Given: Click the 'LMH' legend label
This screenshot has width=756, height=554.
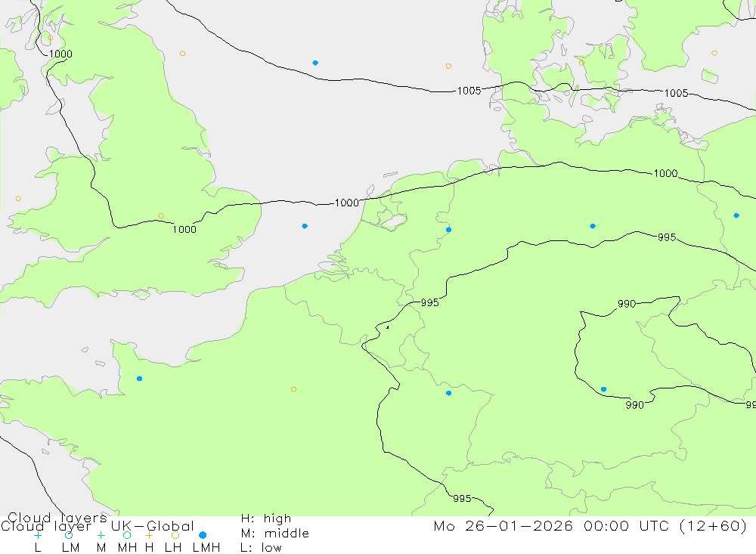Looking at the screenshot, I should click(206, 548).
